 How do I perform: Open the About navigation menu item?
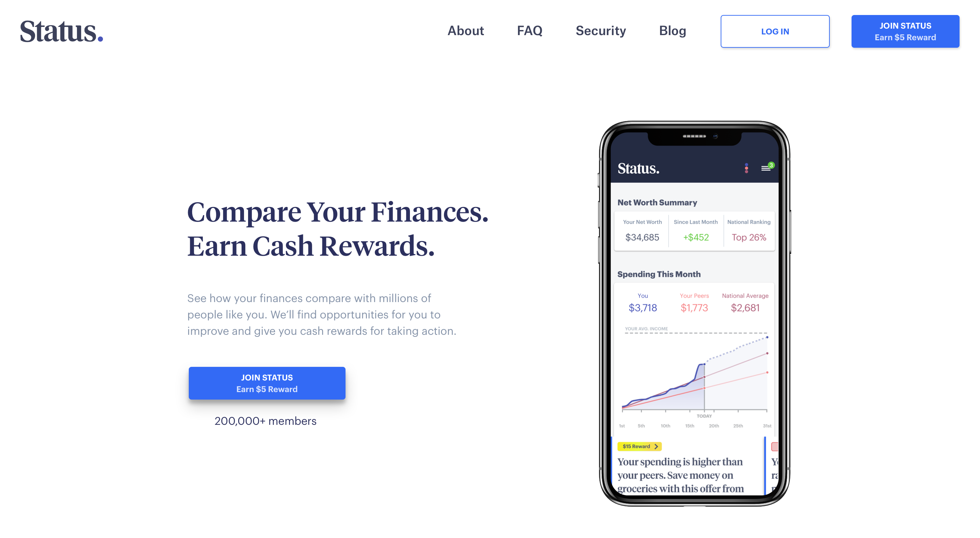(465, 31)
